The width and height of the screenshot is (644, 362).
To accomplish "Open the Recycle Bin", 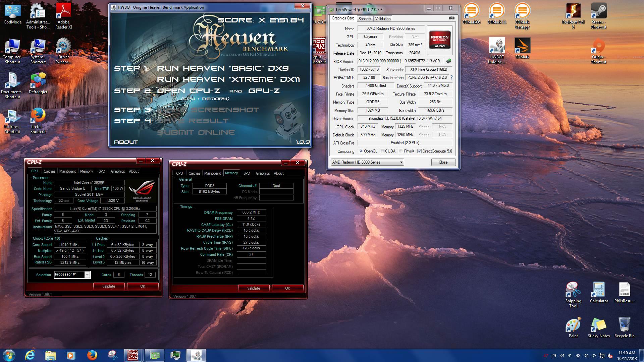I will [x=624, y=327].
